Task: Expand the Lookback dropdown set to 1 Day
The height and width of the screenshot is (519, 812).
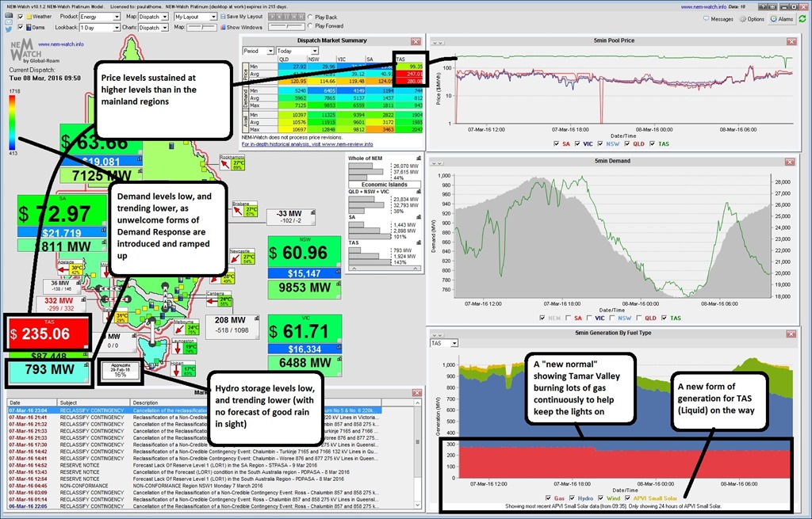Action: click(100, 27)
